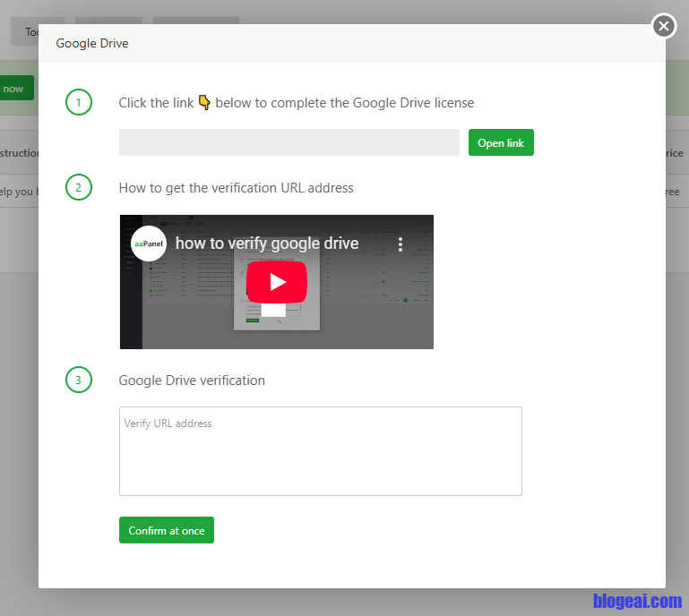This screenshot has height=616, width=689.
Task: Select the step 2 circle icon
Action: click(x=79, y=188)
